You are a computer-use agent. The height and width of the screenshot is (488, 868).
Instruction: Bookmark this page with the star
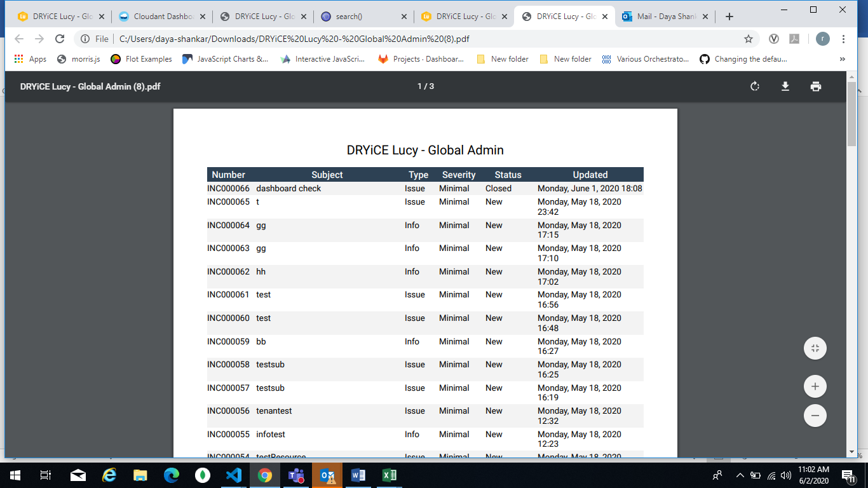(749, 39)
